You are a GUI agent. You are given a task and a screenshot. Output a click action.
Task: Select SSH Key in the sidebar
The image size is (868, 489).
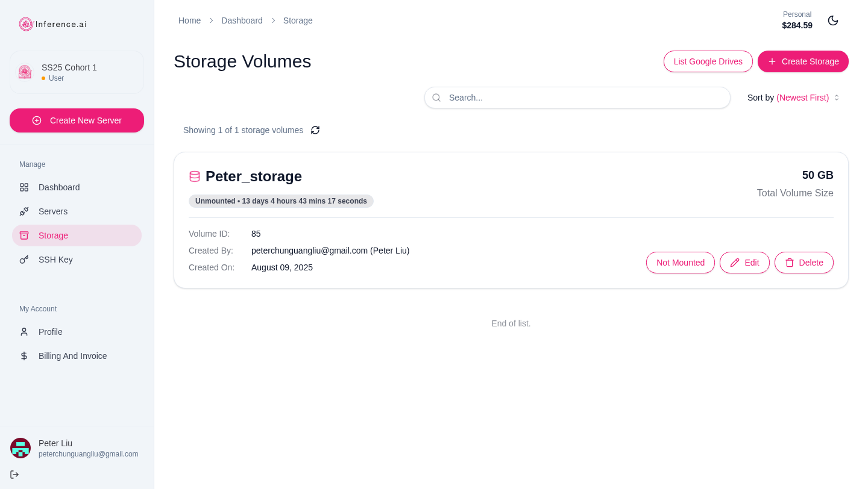click(55, 260)
